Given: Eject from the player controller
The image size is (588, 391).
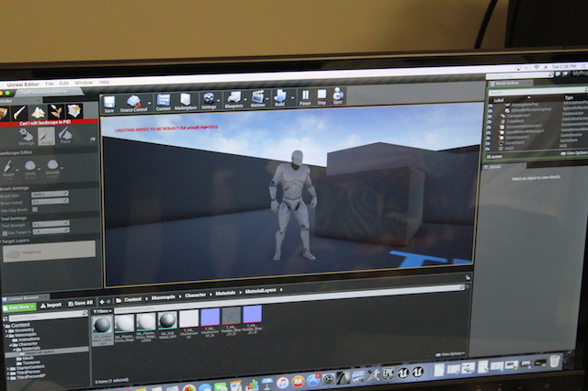Looking at the screenshot, I should pyautogui.click(x=338, y=95).
